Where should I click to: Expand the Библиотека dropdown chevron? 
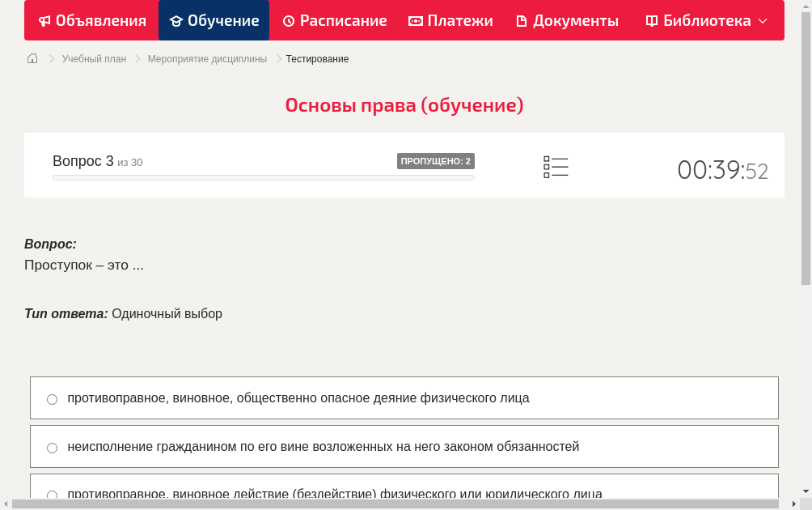click(763, 22)
